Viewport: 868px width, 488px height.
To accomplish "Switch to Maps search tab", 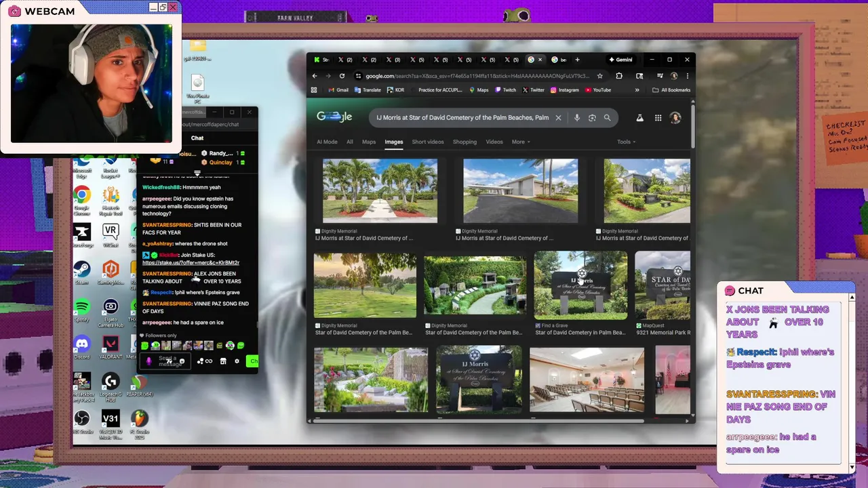I will coord(369,142).
